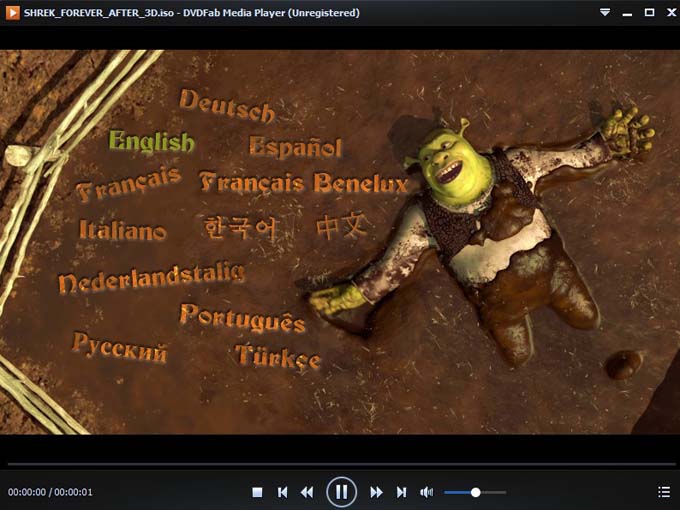Select English language in disc menu
The image size is (680, 510).
(x=152, y=142)
